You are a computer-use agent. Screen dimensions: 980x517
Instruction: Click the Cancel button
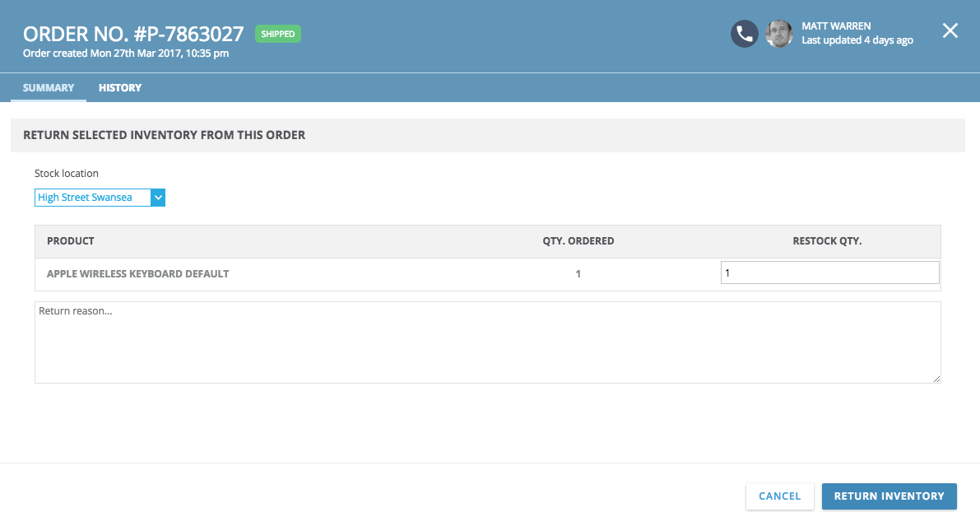(779, 496)
